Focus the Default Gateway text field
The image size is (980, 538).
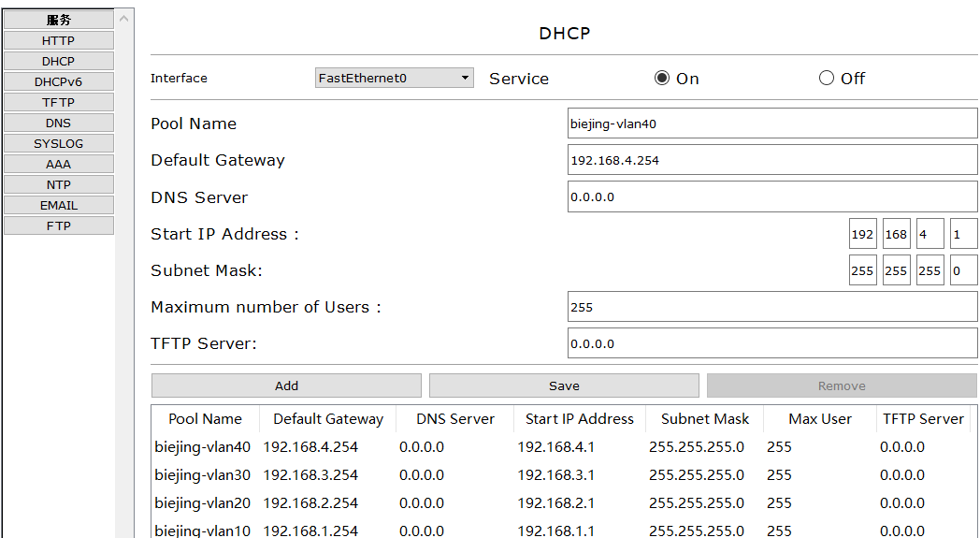tap(771, 160)
